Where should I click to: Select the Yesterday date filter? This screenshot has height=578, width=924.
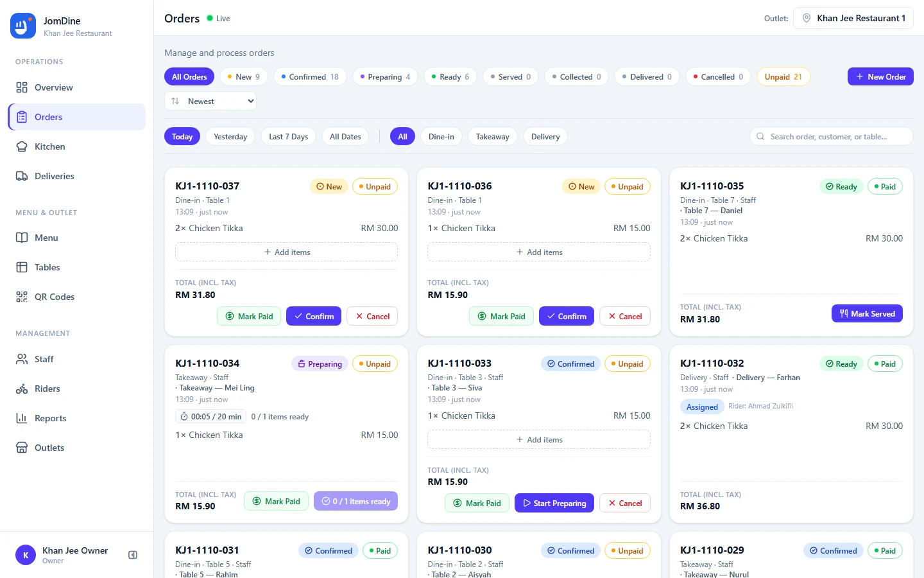(230, 137)
